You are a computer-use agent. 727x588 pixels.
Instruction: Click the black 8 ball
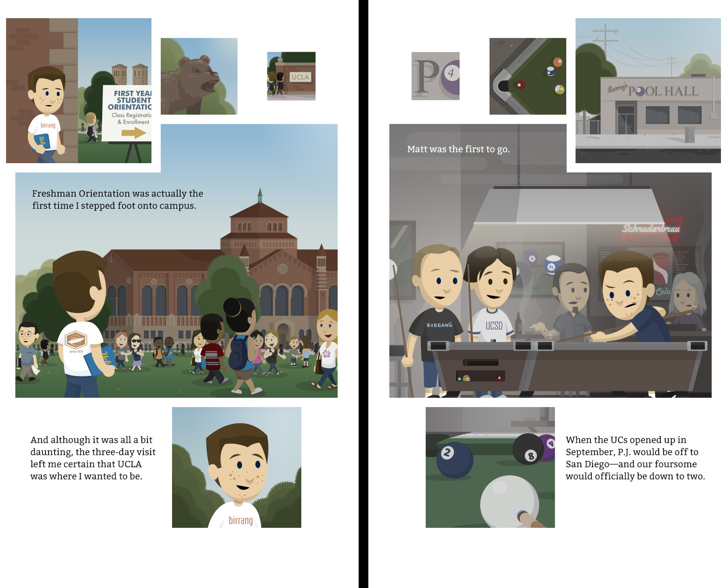(528, 450)
